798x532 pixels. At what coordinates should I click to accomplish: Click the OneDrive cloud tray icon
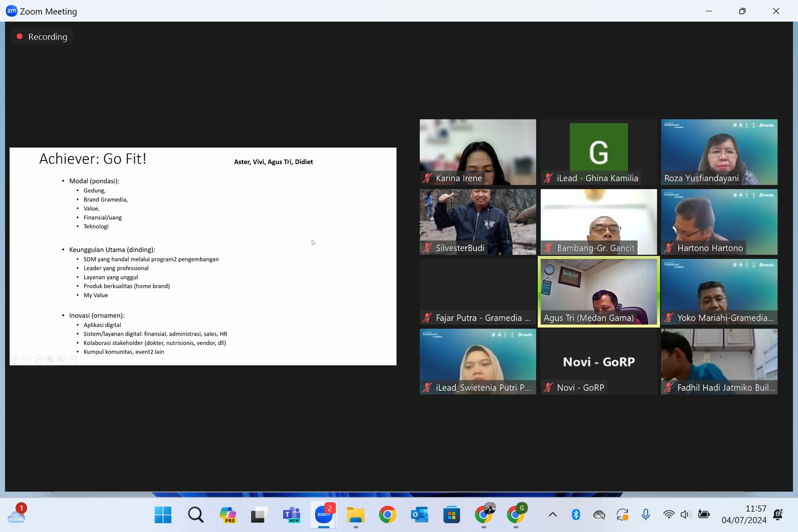click(599, 515)
